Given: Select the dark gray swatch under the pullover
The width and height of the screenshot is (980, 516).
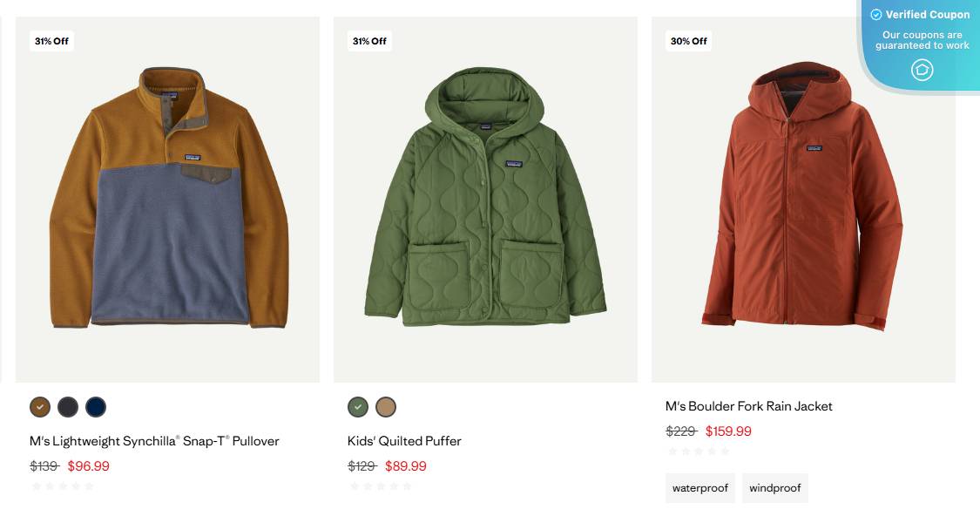Looking at the screenshot, I should coord(67,406).
